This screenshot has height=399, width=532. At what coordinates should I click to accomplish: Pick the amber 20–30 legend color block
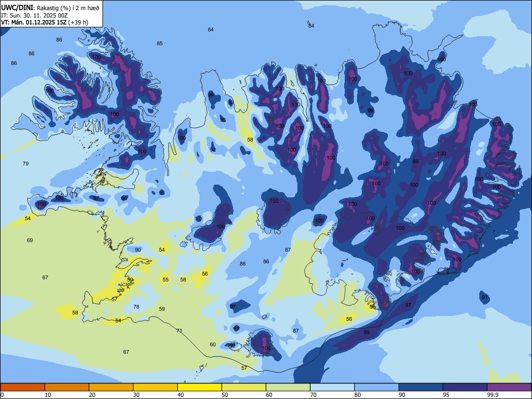[x=111, y=387]
